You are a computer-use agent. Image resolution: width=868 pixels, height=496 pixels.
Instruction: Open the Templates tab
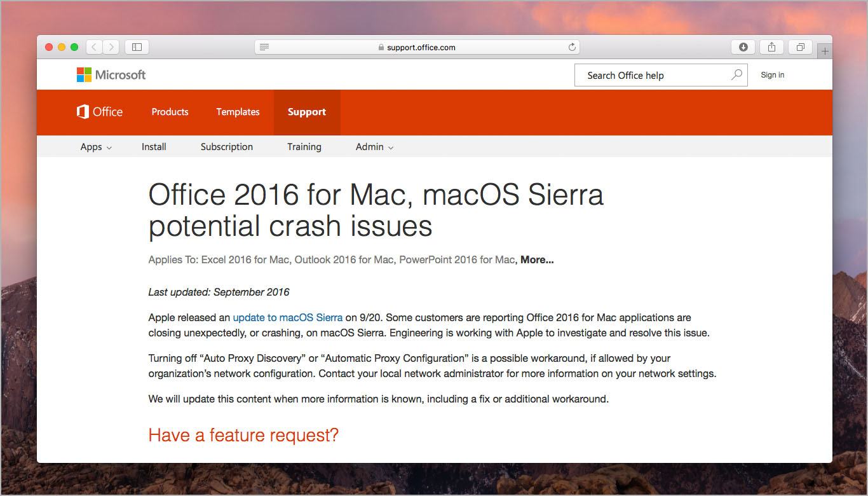(238, 112)
